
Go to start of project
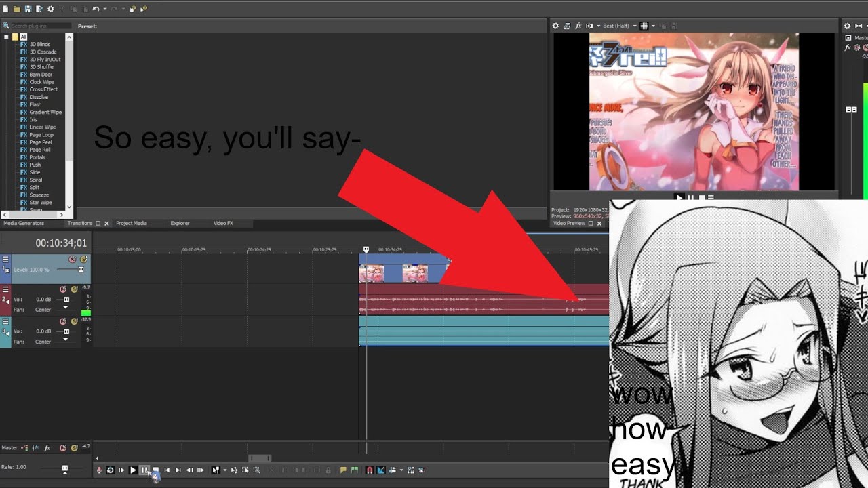167,470
